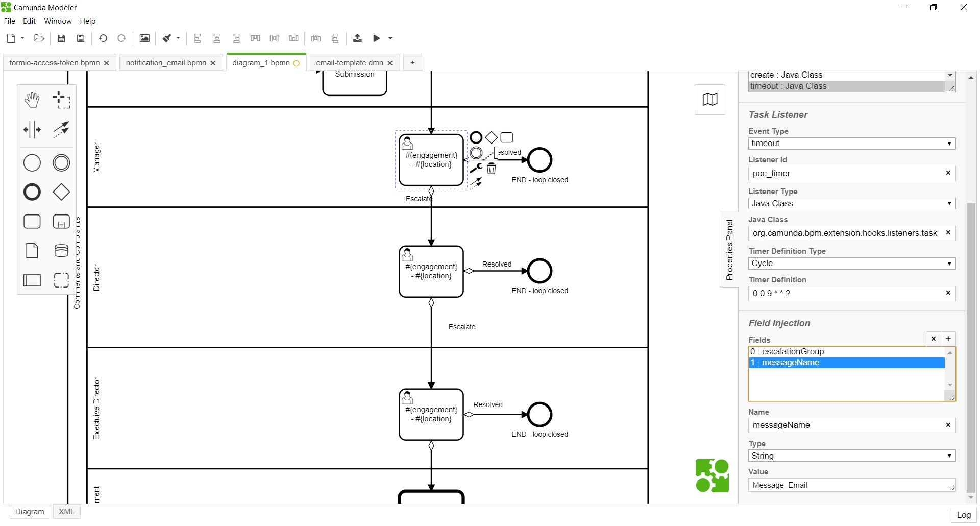
Task: Click the start instance play icon
Action: click(x=377, y=38)
